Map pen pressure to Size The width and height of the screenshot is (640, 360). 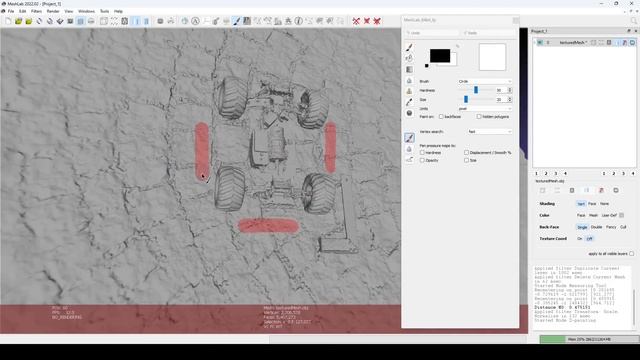pyautogui.click(x=467, y=160)
